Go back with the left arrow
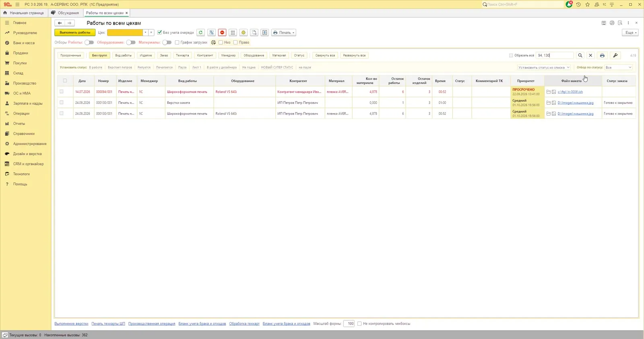This screenshot has height=339, width=644. tap(60, 23)
